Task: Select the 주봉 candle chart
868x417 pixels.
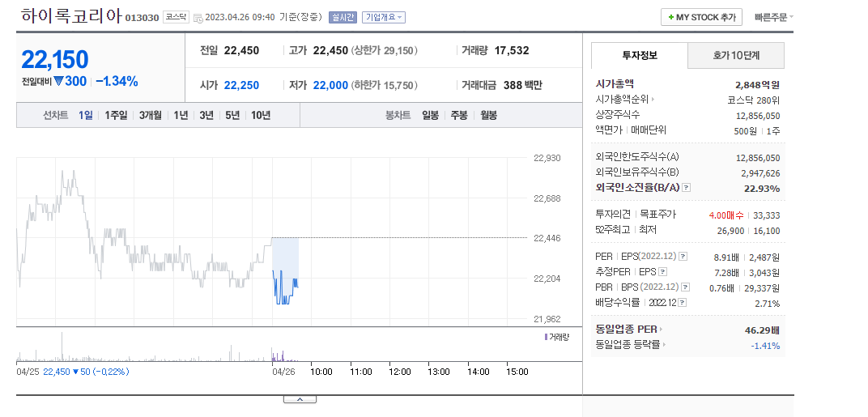Action: [x=459, y=115]
